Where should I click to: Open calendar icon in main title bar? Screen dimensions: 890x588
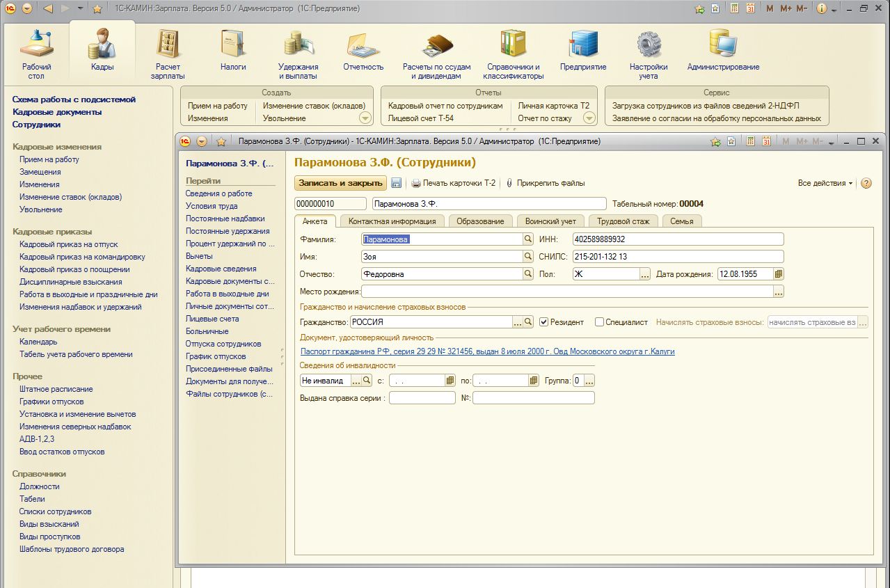pos(751,8)
